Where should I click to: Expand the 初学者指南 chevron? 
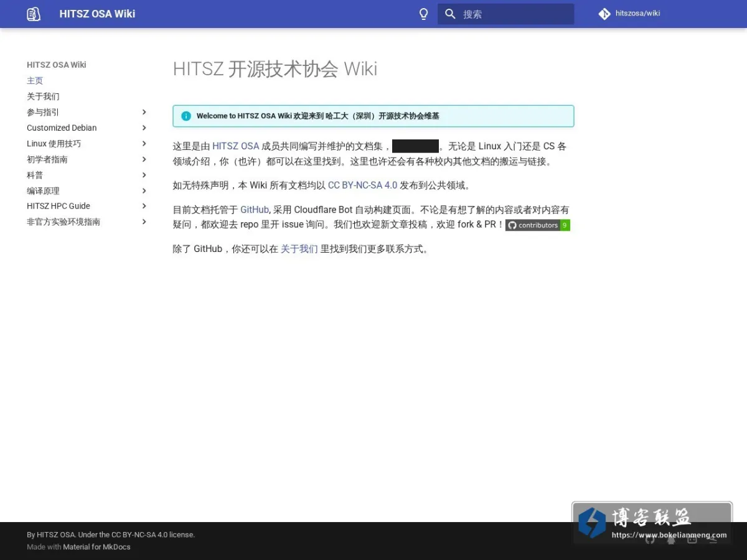[144, 159]
